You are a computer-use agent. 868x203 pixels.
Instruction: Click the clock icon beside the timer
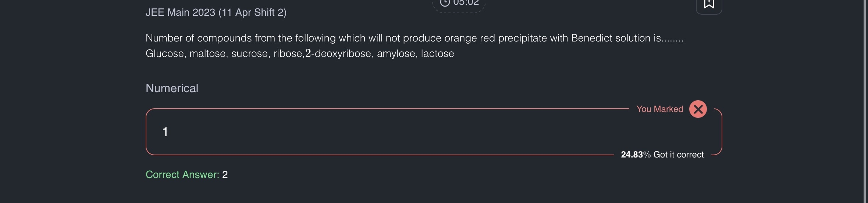(445, 3)
